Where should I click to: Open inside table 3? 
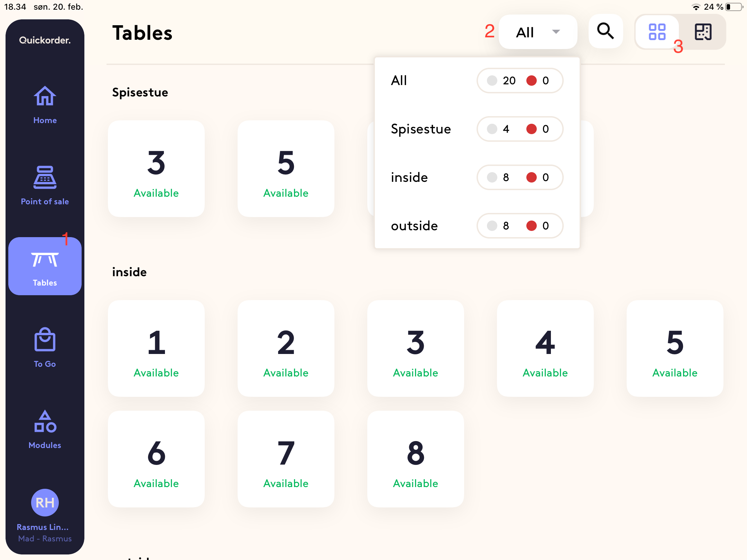pos(416,348)
